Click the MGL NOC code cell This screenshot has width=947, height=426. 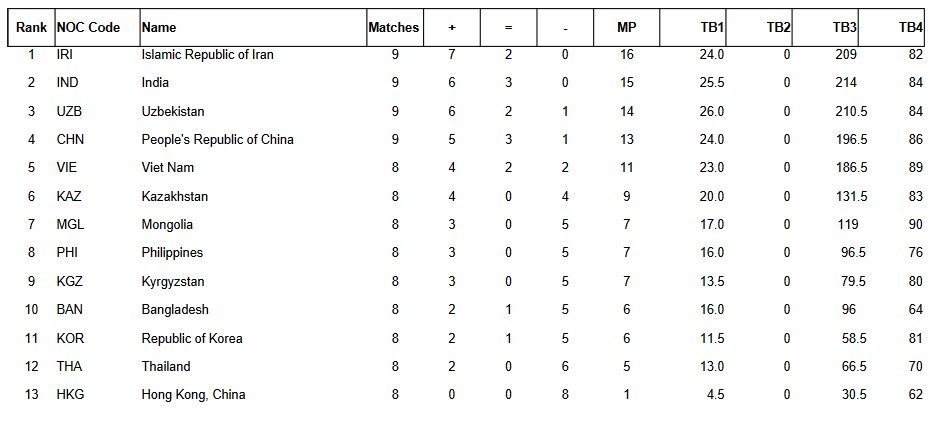tap(72, 225)
